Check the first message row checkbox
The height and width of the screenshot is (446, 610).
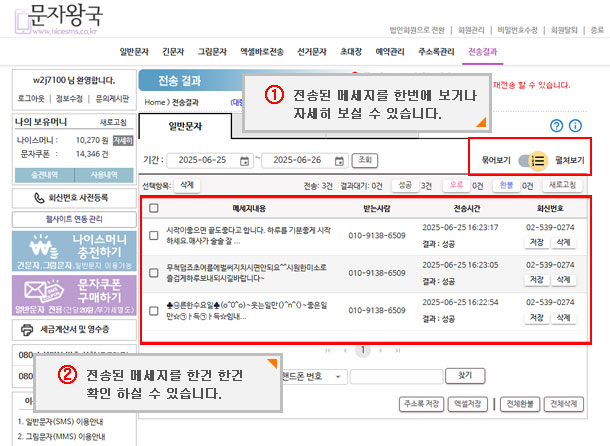coord(153,236)
